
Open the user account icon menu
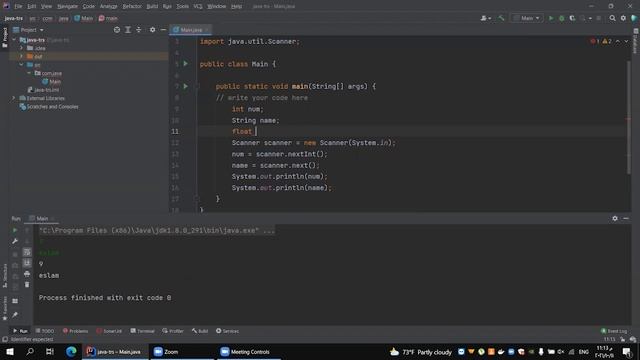click(485, 18)
